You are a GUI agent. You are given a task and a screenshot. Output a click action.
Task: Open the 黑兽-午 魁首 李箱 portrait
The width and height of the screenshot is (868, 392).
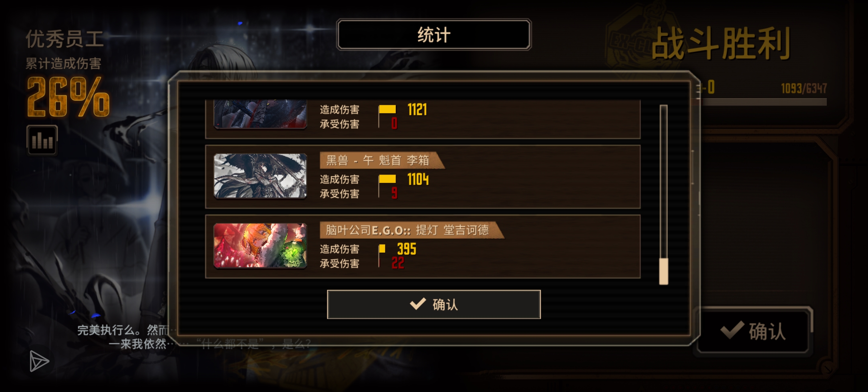point(260,176)
